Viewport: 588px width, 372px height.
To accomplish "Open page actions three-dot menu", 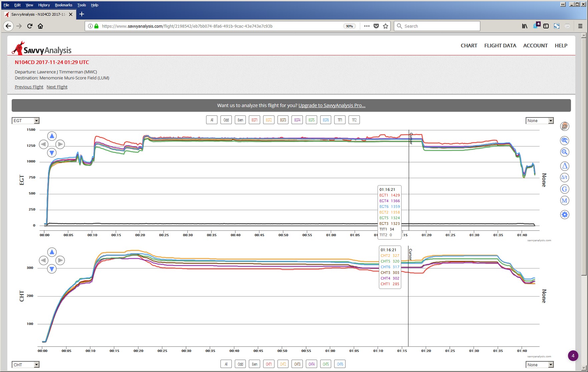I will click(x=367, y=26).
